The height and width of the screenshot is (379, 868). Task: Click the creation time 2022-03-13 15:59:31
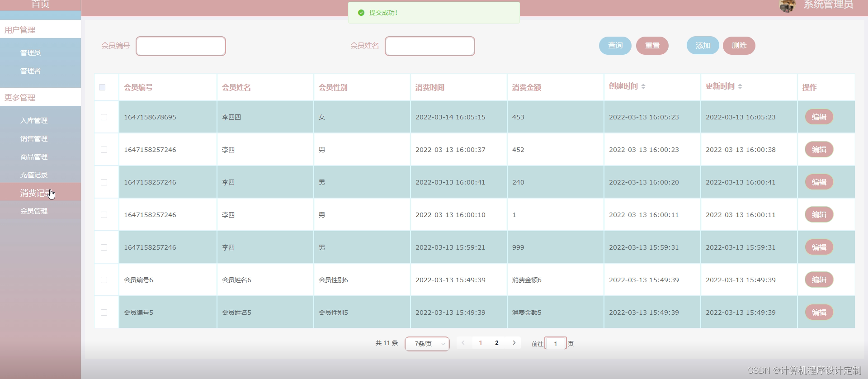coord(644,247)
